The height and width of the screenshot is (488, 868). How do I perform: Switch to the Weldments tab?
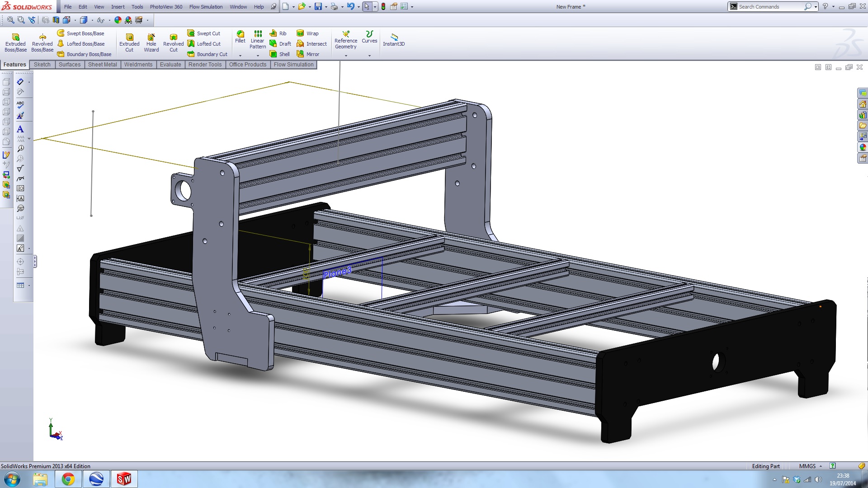[x=138, y=65]
